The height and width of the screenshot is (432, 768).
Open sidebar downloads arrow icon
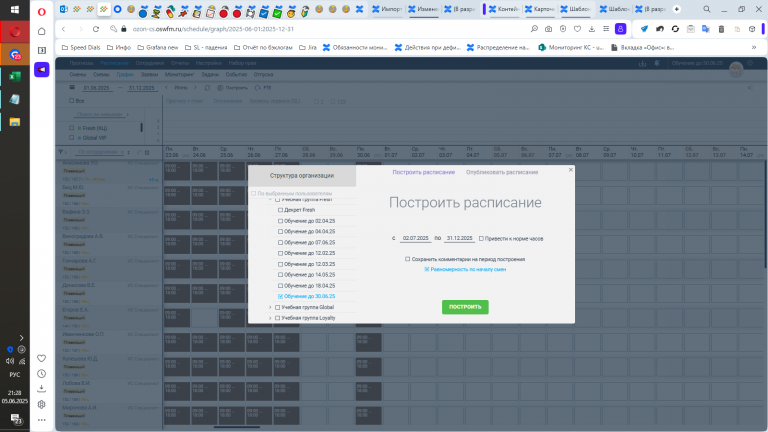[x=42, y=388]
